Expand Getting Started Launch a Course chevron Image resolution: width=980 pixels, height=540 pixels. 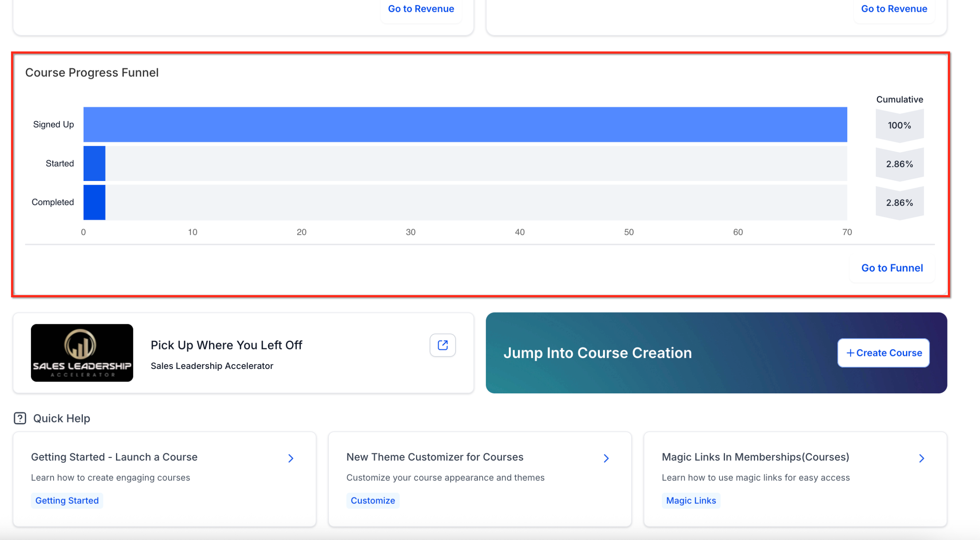tap(291, 458)
